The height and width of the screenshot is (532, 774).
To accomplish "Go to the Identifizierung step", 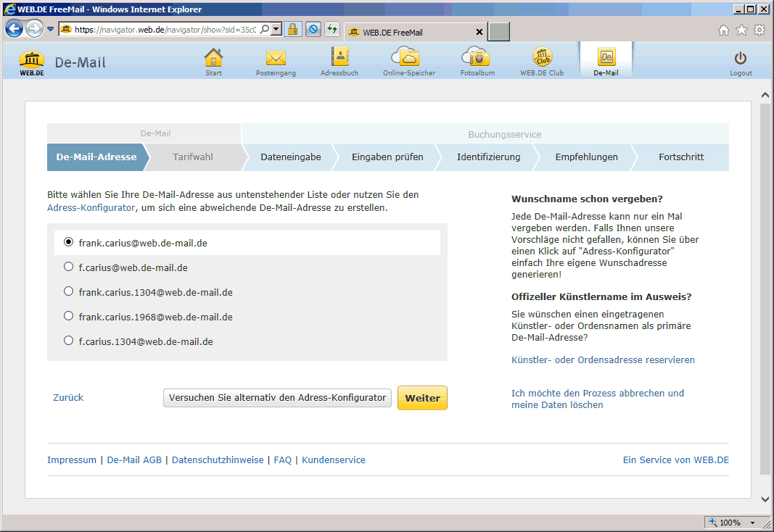I will pos(489,157).
